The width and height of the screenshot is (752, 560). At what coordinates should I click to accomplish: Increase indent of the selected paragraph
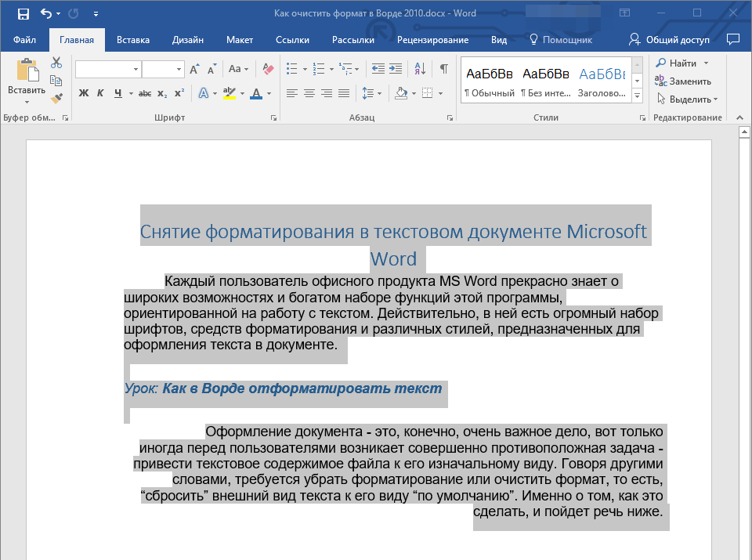click(396, 69)
